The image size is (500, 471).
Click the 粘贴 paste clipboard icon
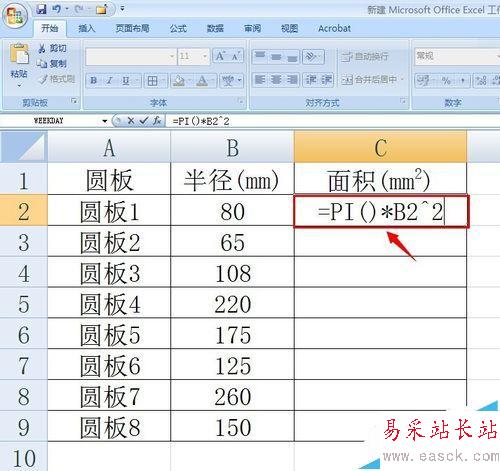(19, 53)
